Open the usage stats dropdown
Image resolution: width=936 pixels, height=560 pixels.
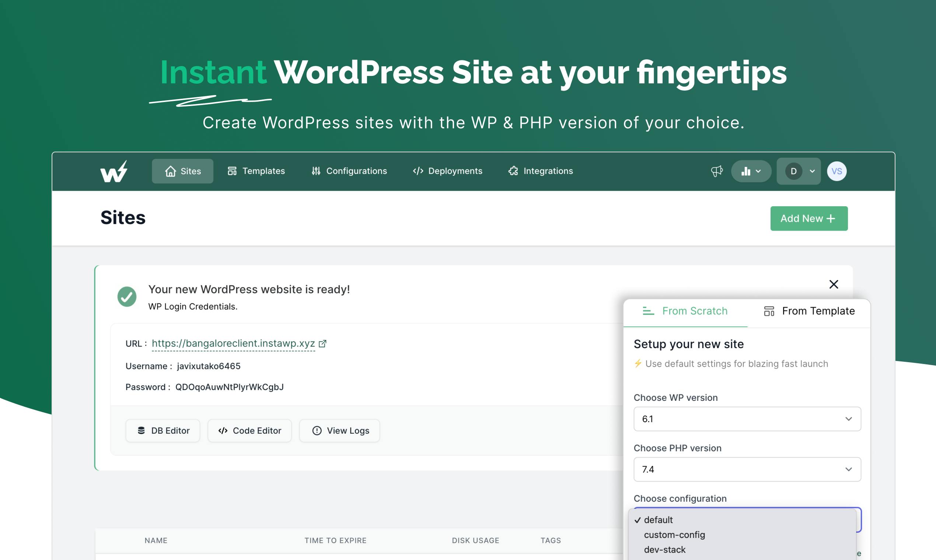(x=751, y=171)
